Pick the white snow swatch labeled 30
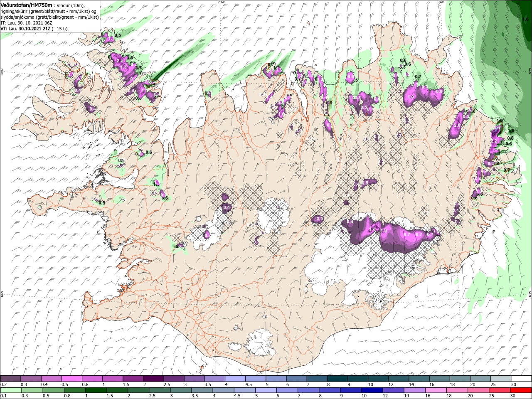The height and width of the screenshot is (399, 532). (x=521, y=379)
